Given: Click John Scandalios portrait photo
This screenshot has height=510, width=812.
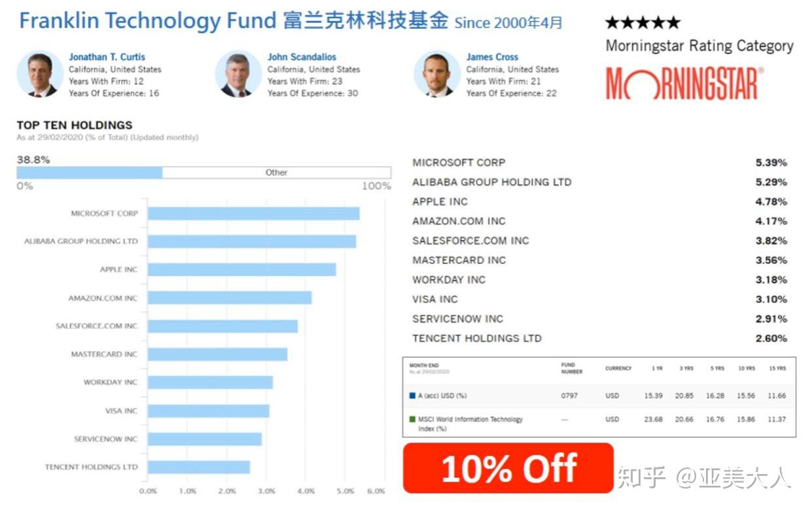Looking at the screenshot, I should pos(238,74).
